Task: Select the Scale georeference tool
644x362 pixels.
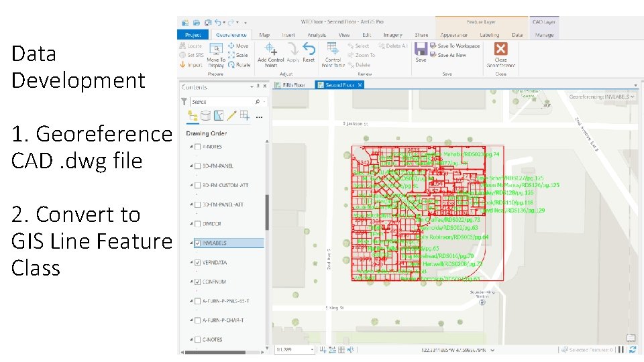Action: (237, 55)
